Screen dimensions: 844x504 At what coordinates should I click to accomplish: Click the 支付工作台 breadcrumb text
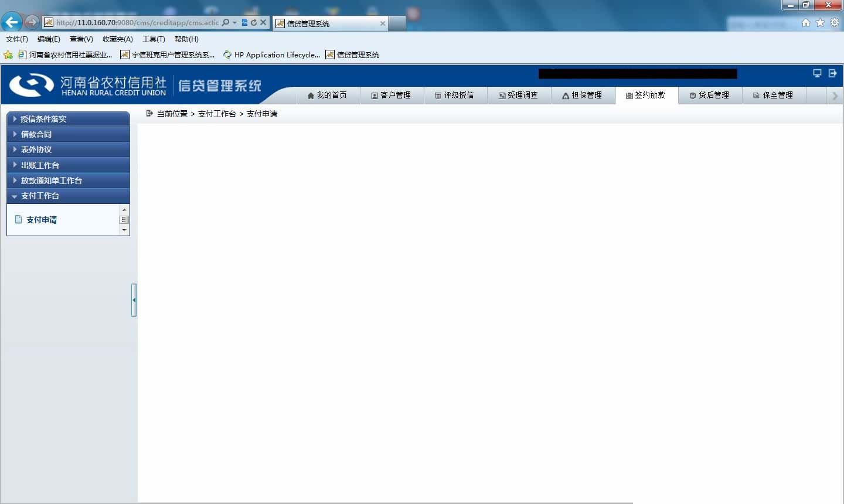click(217, 114)
